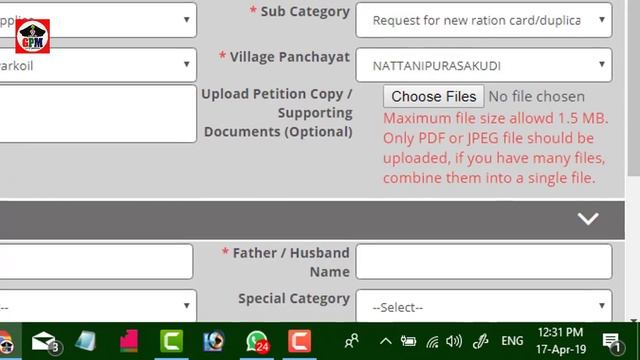Click 'Upload Petition Copy /' label
Viewport: 640px width, 360px height.
(277, 94)
